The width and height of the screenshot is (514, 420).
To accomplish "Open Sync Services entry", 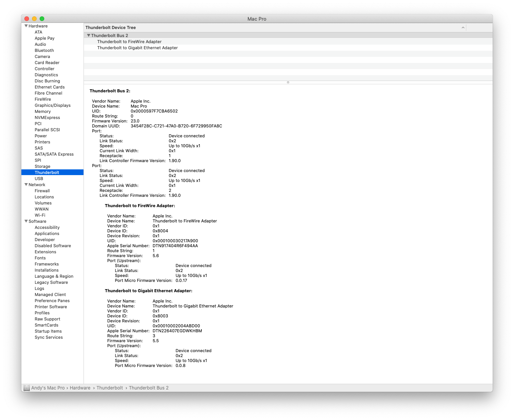I will pos(48,337).
